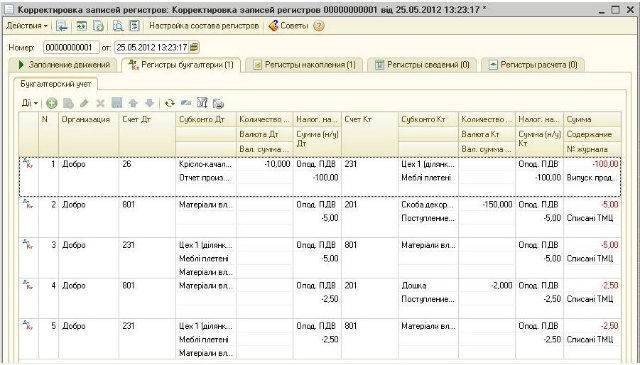Click the Finish editing save icon
The width and height of the screenshot is (640, 365).
click(x=117, y=103)
